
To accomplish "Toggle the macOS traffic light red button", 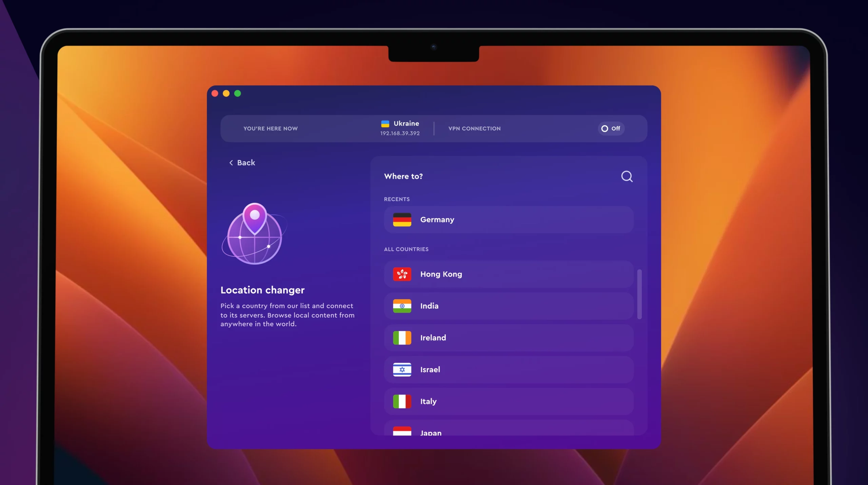I will pyautogui.click(x=215, y=93).
